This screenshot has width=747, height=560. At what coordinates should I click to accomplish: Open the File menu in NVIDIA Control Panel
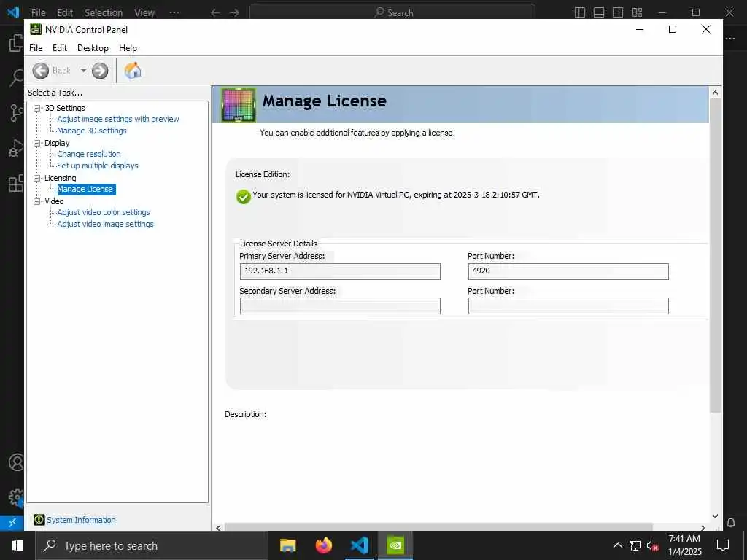click(36, 48)
